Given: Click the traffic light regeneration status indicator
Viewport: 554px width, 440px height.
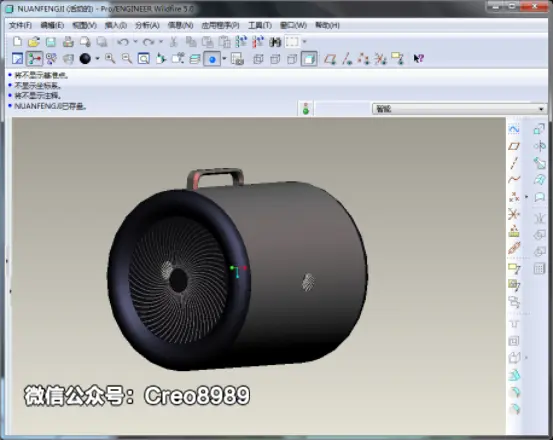Looking at the screenshot, I should (306, 108).
